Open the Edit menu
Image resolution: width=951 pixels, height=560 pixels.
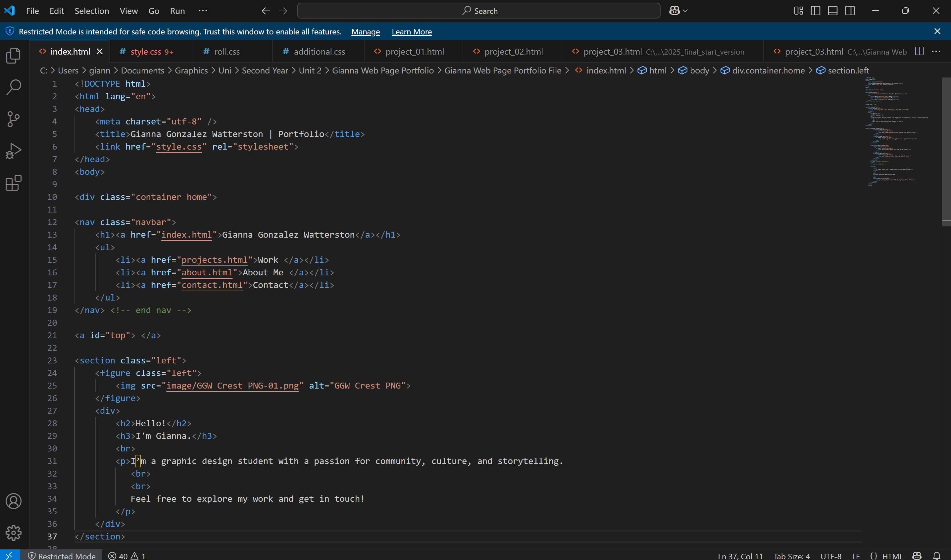pyautogui.click(x=57, y=11)
